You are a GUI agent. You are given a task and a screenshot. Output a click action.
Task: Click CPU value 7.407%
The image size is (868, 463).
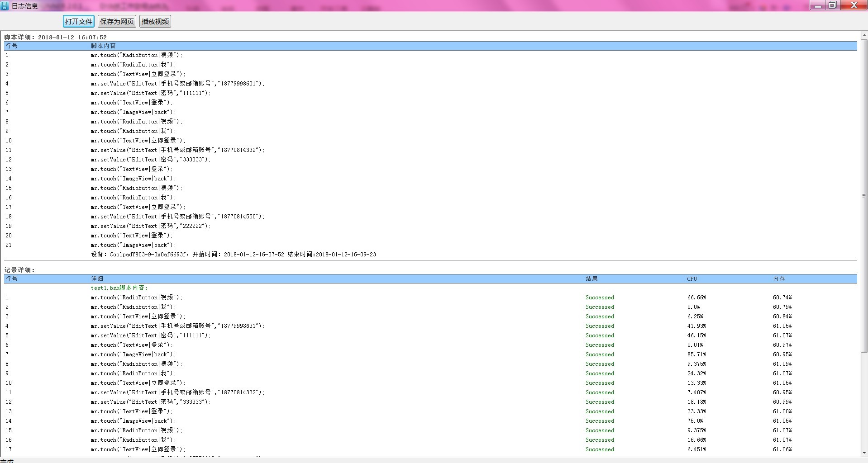point(696,392)
